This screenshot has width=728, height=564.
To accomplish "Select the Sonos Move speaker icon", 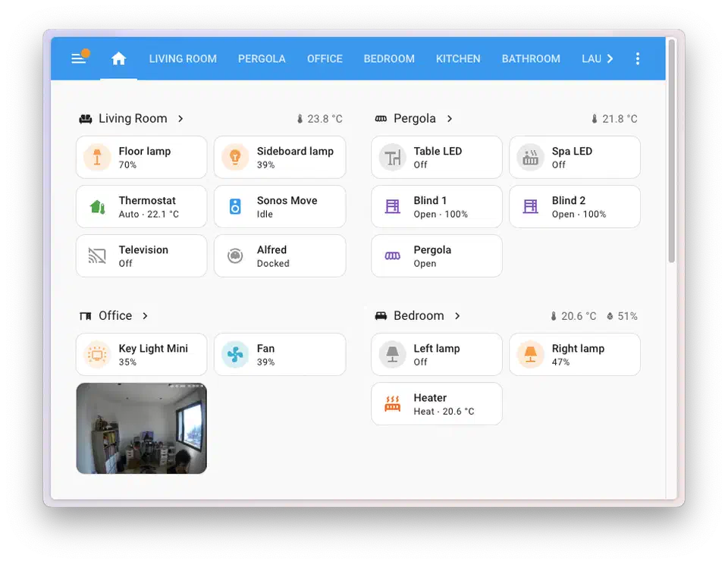I will pos(235,206).
